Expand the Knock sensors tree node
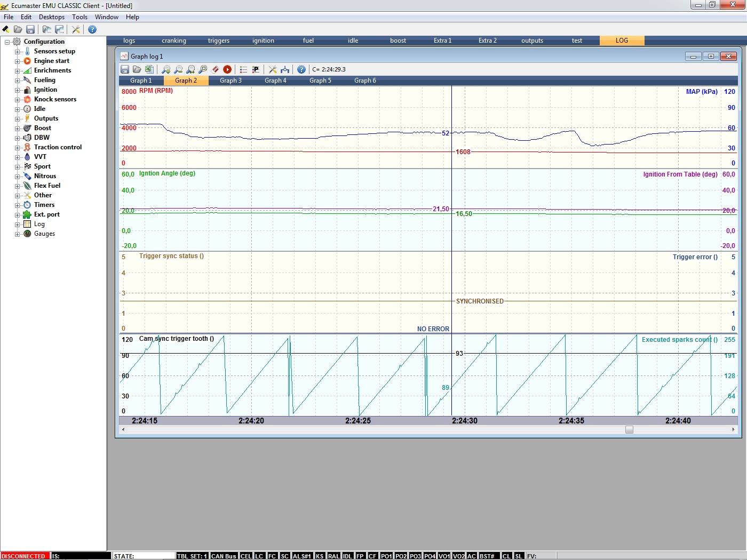747x560 pixels. (x=17, y=100)
